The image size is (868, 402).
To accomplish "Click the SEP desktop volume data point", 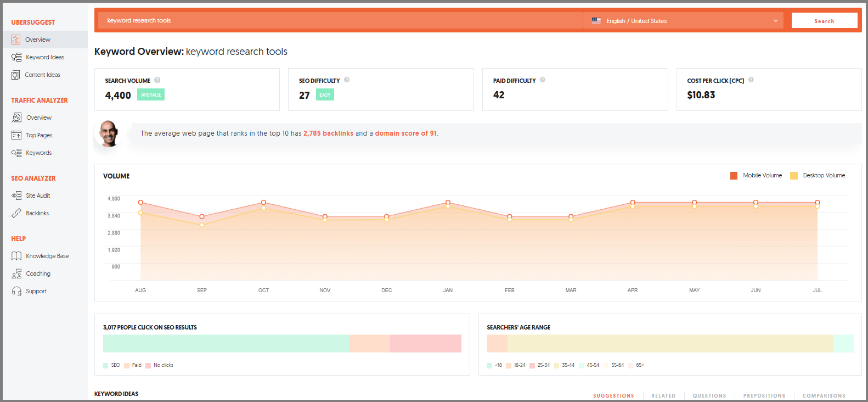I will click(x=202, y=225).
